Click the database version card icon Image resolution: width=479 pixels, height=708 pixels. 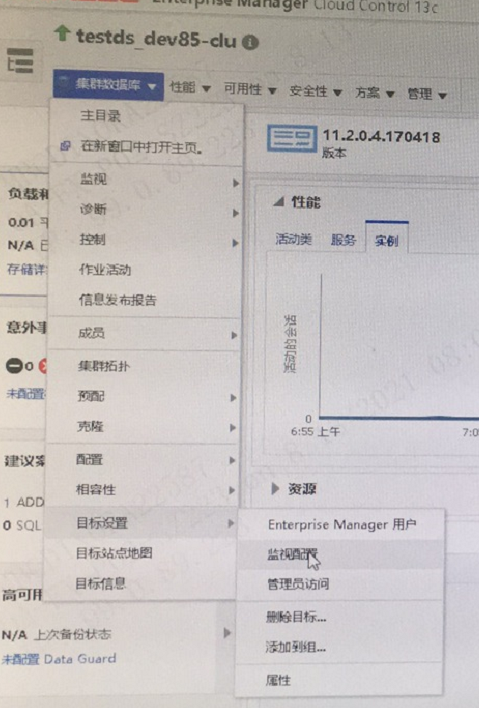(x=291, y=139)
